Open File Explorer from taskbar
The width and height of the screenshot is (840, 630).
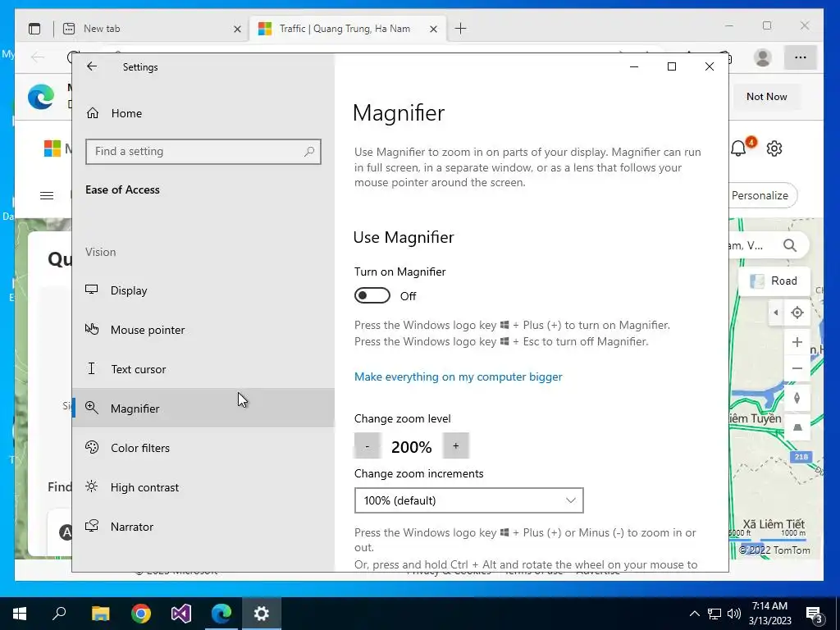tap(100, 614)
